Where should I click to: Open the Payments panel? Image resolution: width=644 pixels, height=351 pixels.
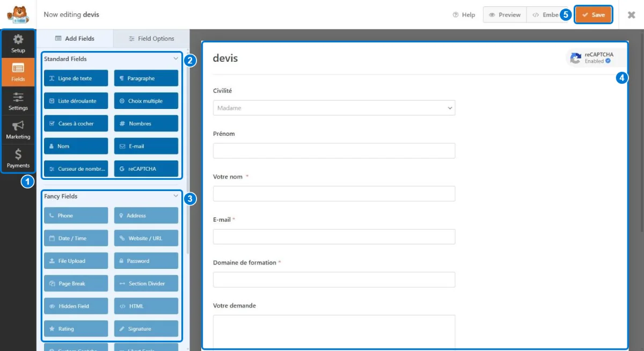pyautogui.click(x=18, y=158)
